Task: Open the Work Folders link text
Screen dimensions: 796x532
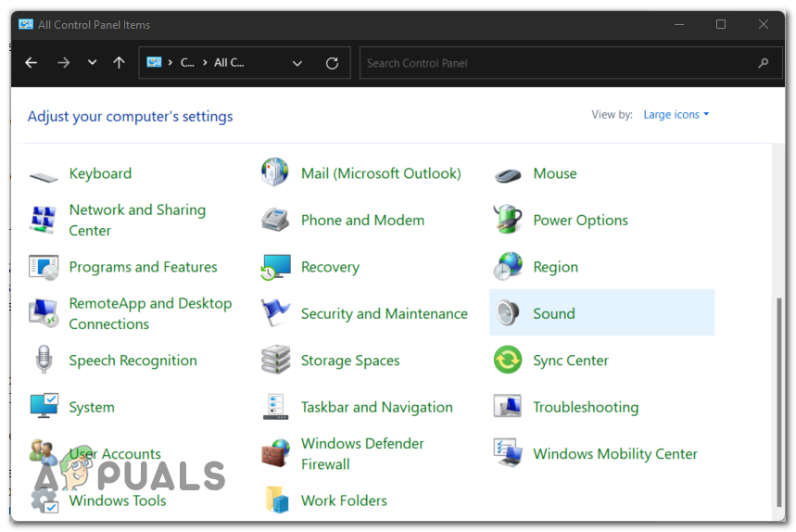Action: pyautogui.click(x=344, y=500)
